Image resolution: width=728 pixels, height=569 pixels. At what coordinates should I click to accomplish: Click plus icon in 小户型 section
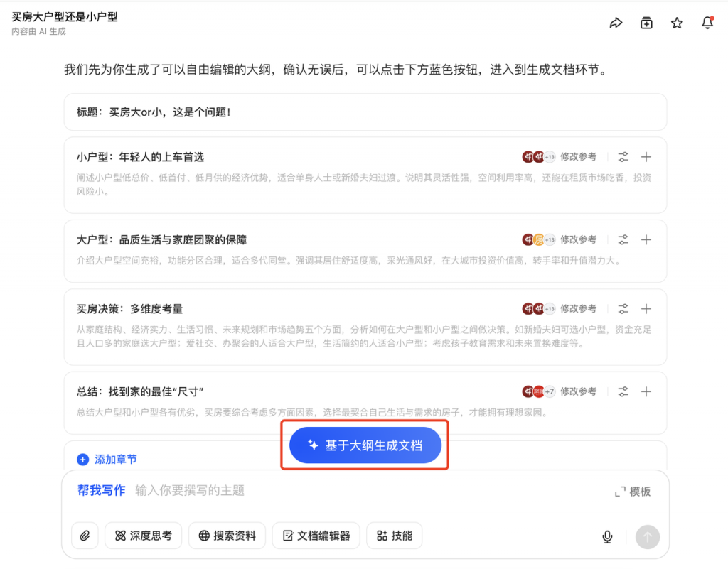646,157
